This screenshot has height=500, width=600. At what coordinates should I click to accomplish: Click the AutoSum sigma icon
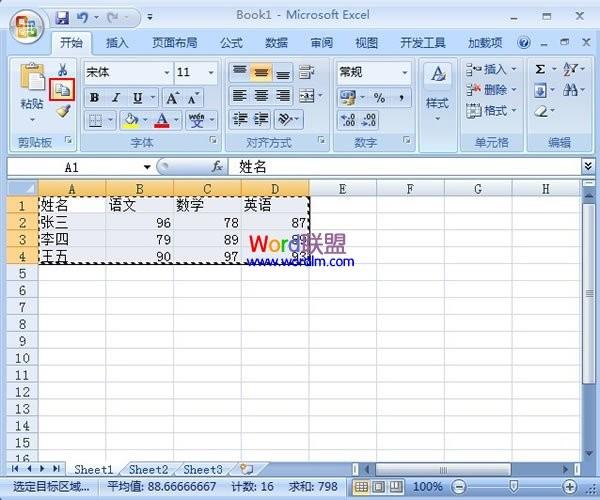tap(541, 70)
